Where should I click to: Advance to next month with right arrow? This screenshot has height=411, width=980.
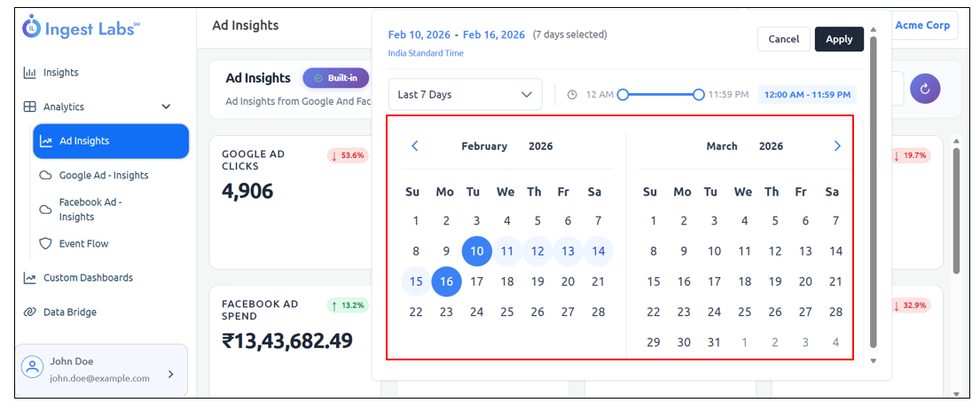836,146
